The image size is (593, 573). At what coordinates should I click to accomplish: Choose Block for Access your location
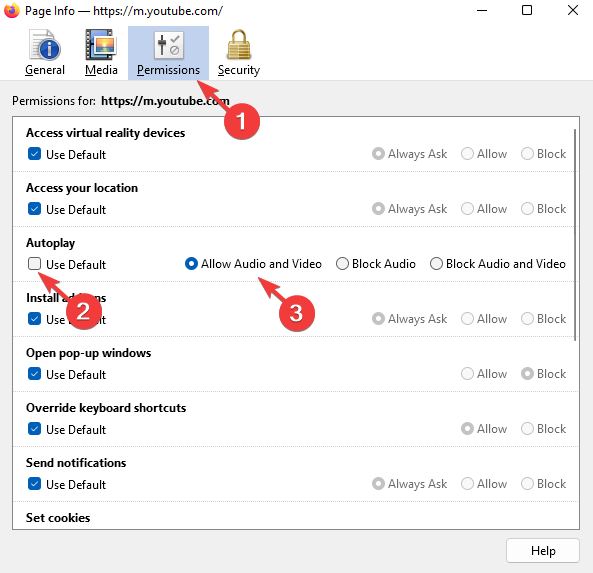click(528, 208)
